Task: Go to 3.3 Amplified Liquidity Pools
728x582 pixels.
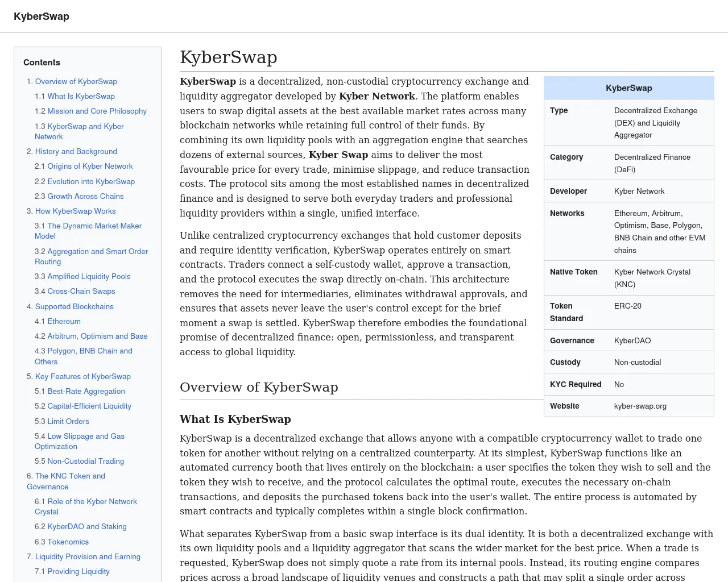Action: (x=89, y=276)
